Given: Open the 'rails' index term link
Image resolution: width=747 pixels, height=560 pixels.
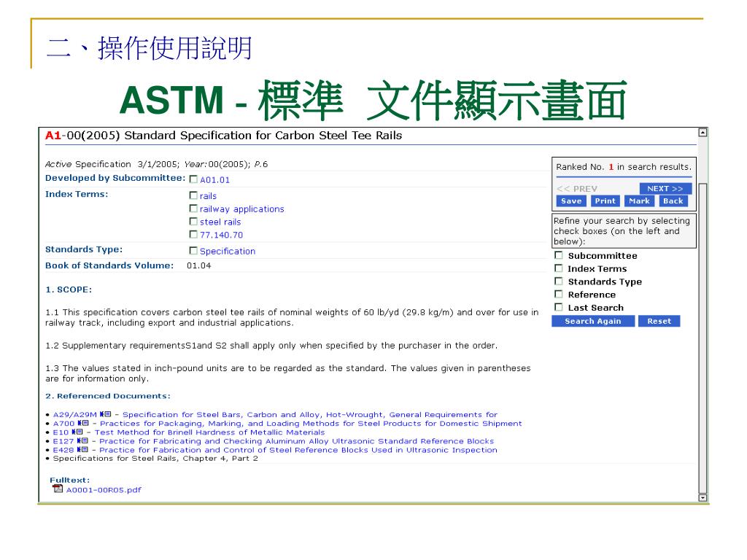Looking at the screenshot, I should (208, 196).
